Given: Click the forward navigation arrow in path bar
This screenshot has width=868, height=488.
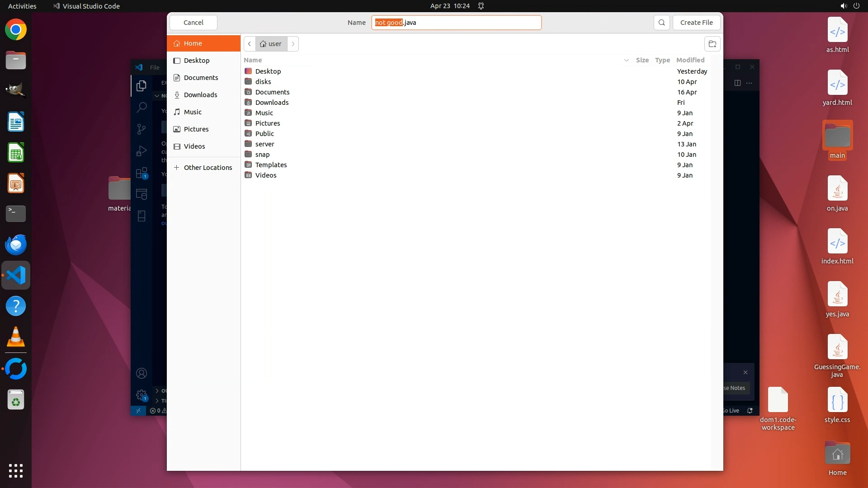Looking at the screenshot, I should [x=293, y=44].
